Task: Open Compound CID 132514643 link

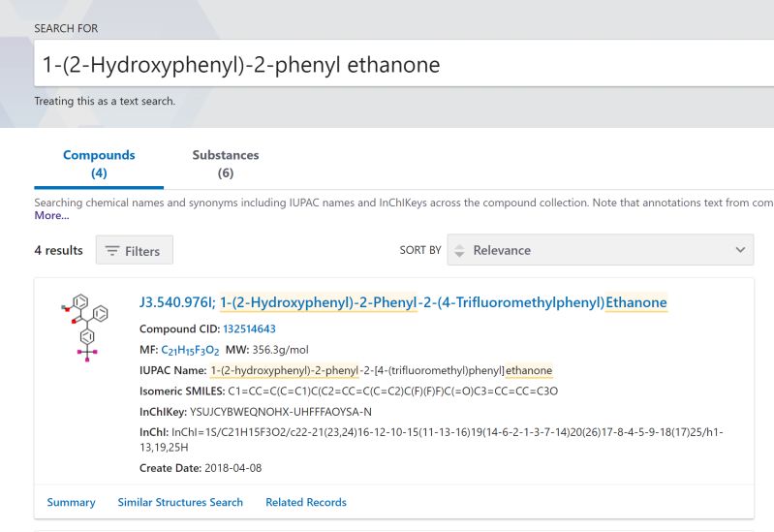Action: tap(249, 329)
